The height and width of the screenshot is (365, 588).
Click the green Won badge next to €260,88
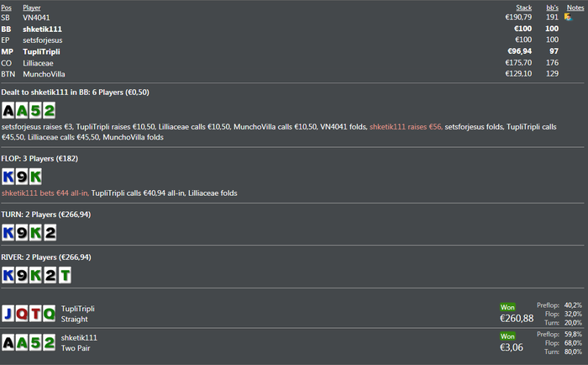tap(507, 307)
